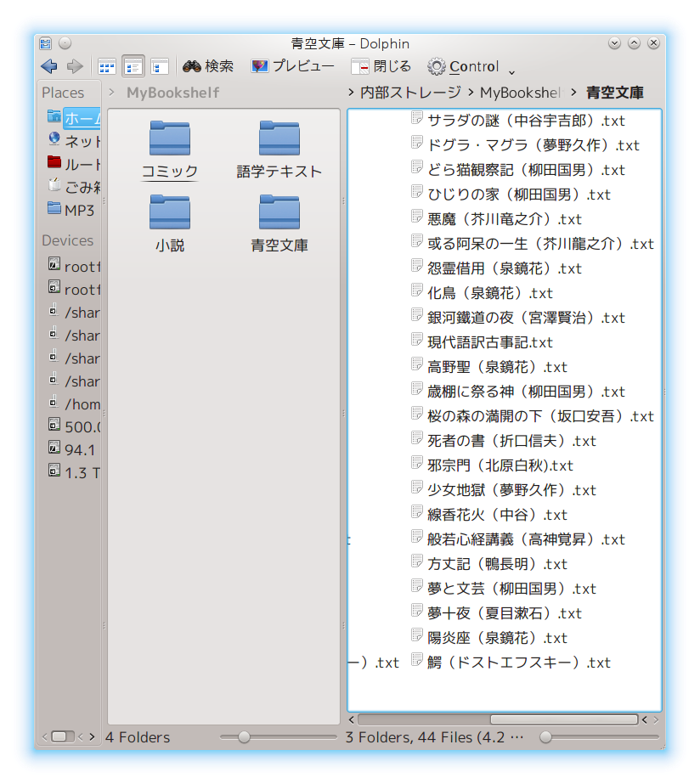Image resolution: width=700 pixels, height=784 pixels.
Task: Select file サラダの謎（中谷宇吉郎）.txt
Action: [x=518, y=121]
